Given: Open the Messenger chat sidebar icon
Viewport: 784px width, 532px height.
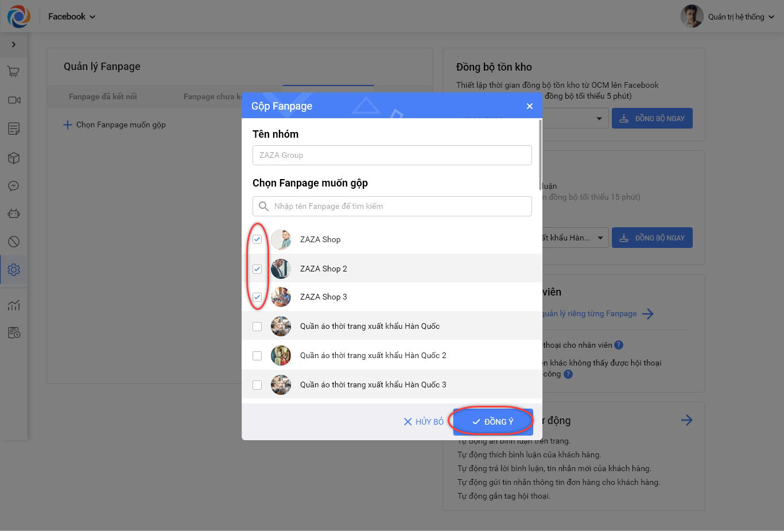Looking at the screenshot, I should tap(14, 186).
